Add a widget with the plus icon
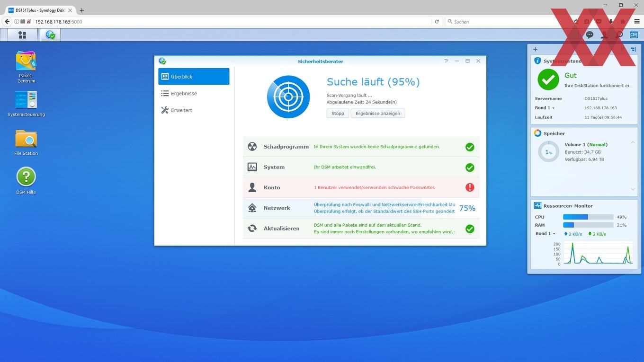 (x=535, y=49)
